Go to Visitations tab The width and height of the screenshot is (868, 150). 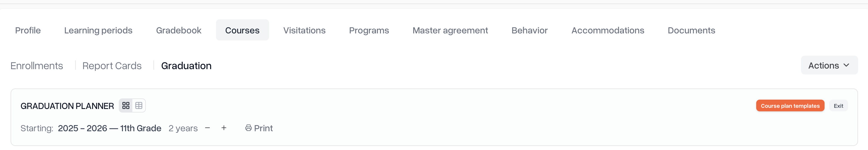[x=304, y=30]
